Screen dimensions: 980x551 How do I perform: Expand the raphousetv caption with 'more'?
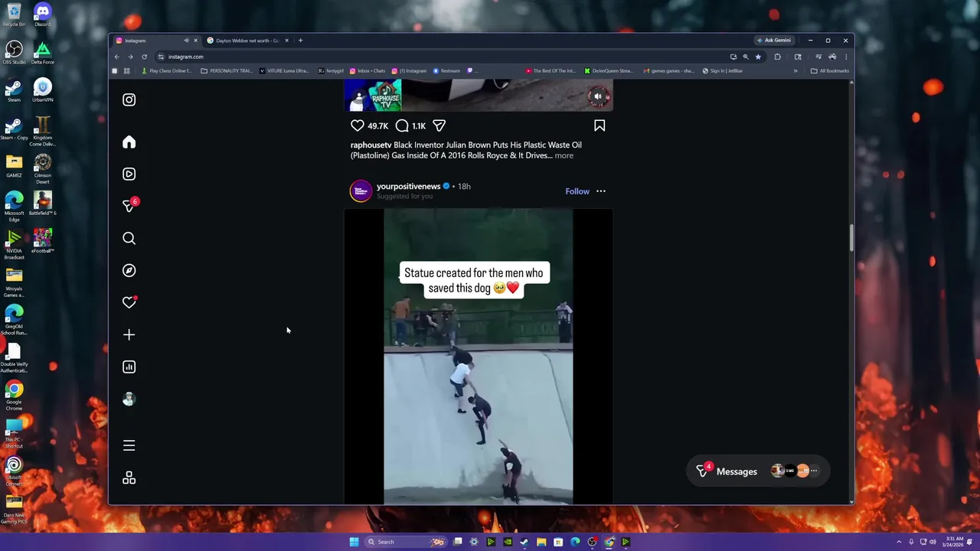pos(563,155)
